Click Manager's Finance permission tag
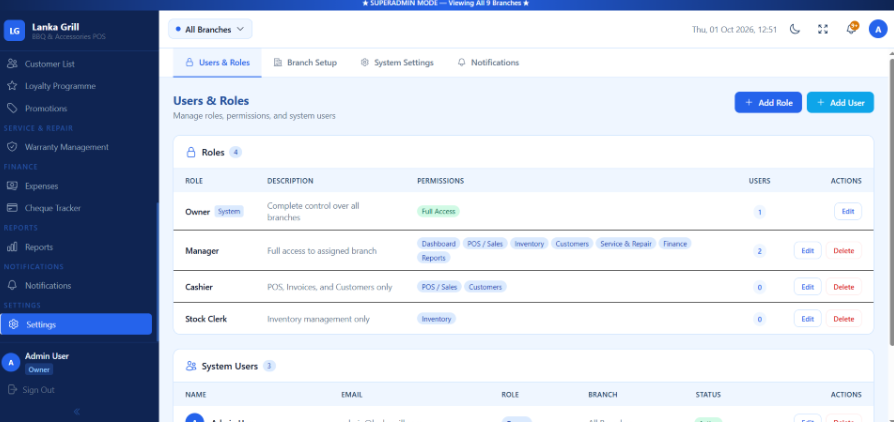This screenshot has width=894, height=422. click(x=674, y=244)
